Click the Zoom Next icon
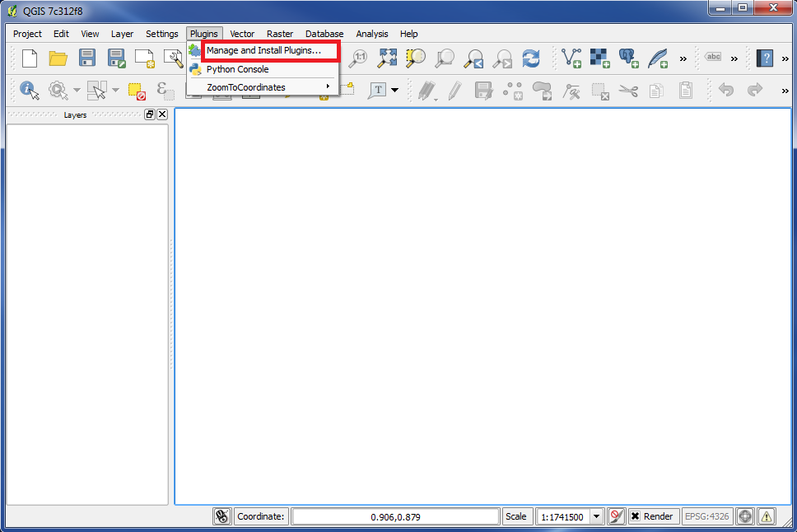 (502, 58)
